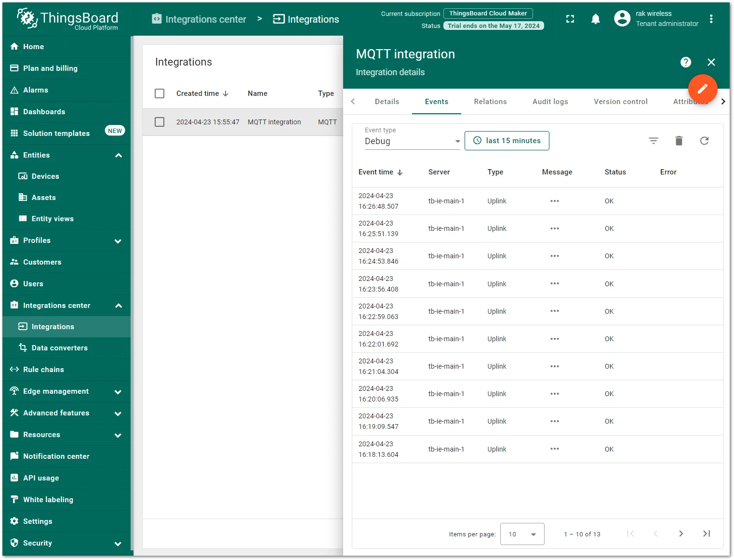Switch to the Version control tab
This screenshot has width=734, height=560.
pos(621,102)
